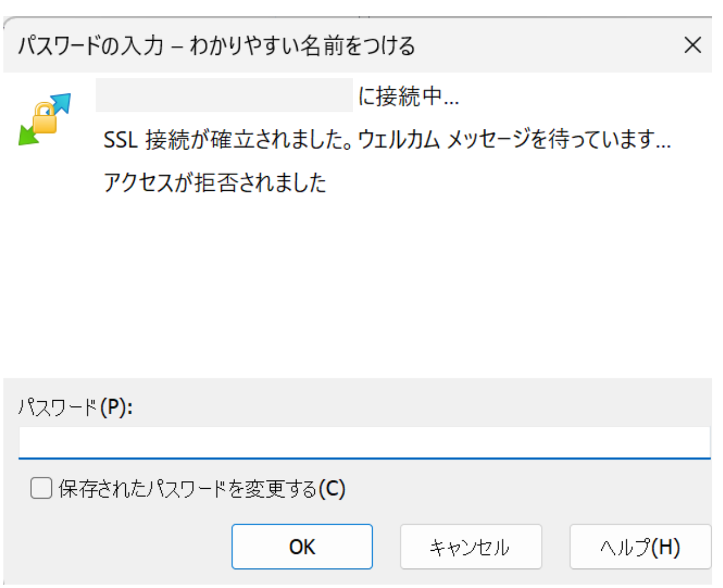Image resolution: width=723 pixels, height=588 pixels.
Task: Close the パスワードの入力 dialog with X
Action: click(x=692, y=45)
